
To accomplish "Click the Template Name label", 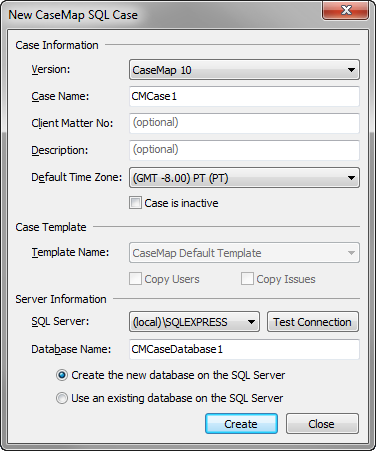I will coord(70,252).
